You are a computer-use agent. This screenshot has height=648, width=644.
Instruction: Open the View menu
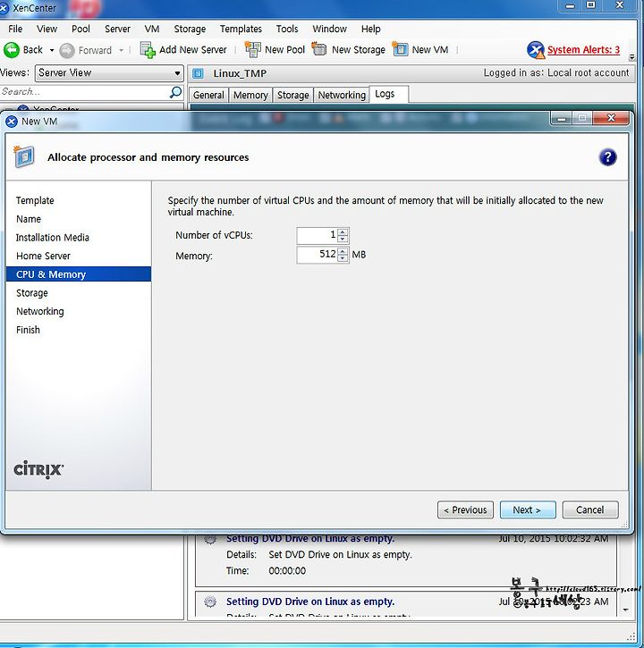coord(47,29)
